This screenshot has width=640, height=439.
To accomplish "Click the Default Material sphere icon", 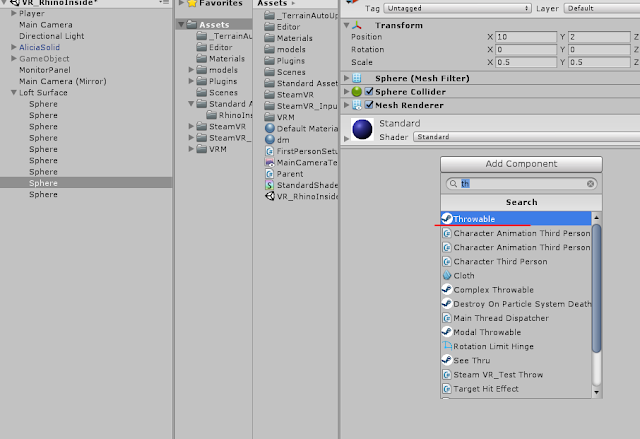I will coord(269,129).
